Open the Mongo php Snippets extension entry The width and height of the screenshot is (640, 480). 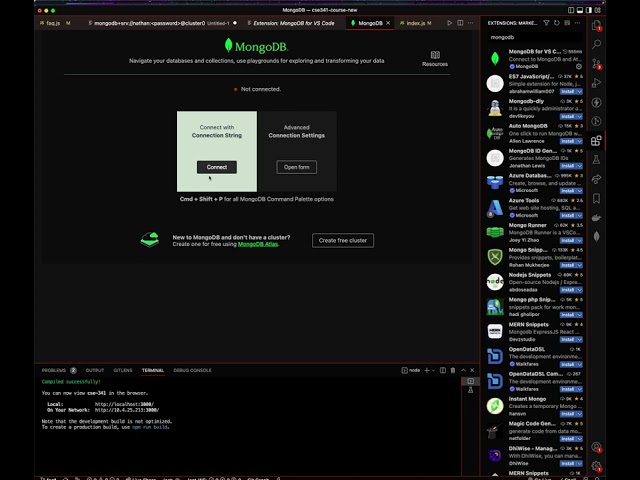pos(534,307)
